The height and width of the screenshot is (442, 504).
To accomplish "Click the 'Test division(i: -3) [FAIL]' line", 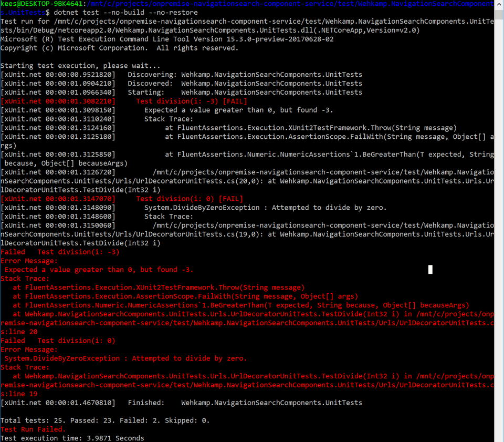I will click(x=191, y=101).
